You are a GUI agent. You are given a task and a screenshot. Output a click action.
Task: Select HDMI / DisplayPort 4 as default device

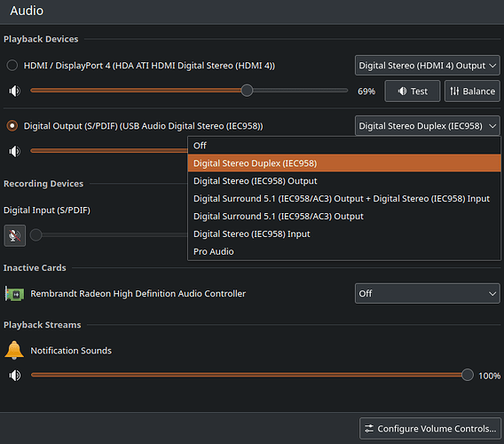point(12,66)
